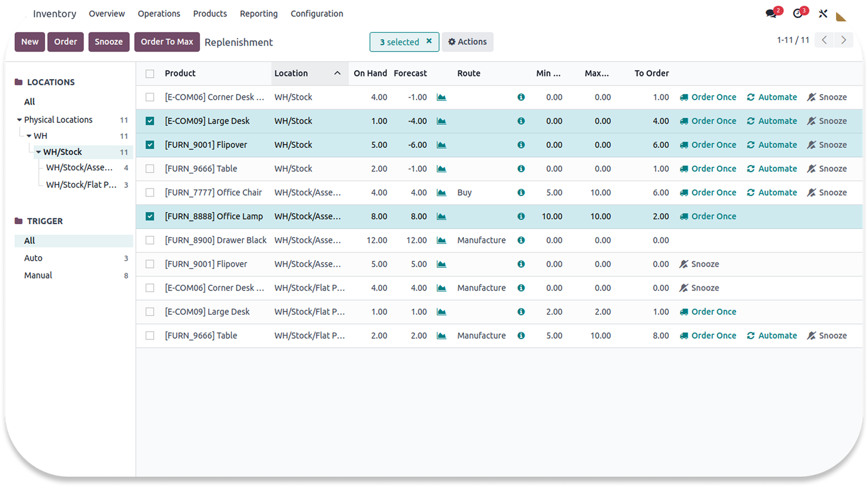Click info icon on Office Chair row
Viewport: 868px width, 487px height.
pos(521,193)
